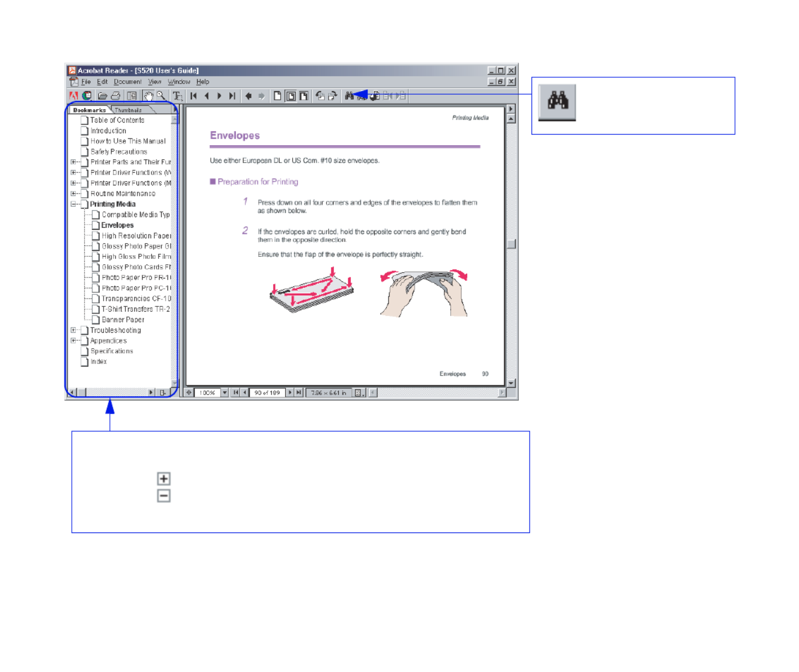The height and width of the screenshot is (672, 799).
Task: Open the How to Use This Manual bookmark
Action: tap(128, 141)
